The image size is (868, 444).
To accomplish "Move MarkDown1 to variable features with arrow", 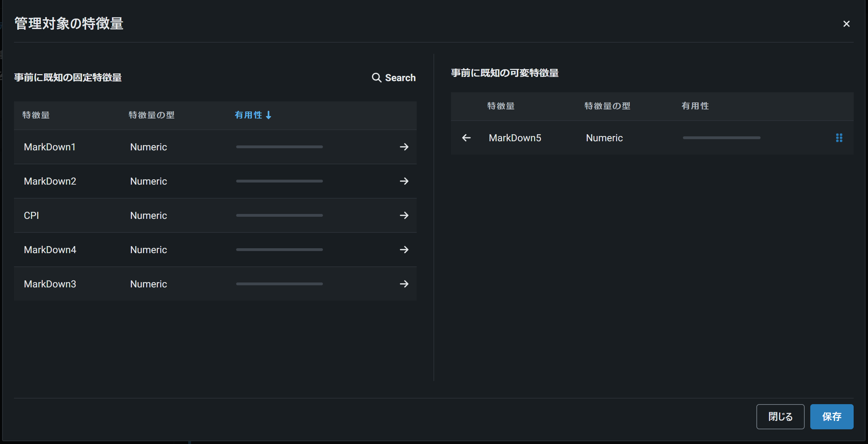I will tap(404, 147).
